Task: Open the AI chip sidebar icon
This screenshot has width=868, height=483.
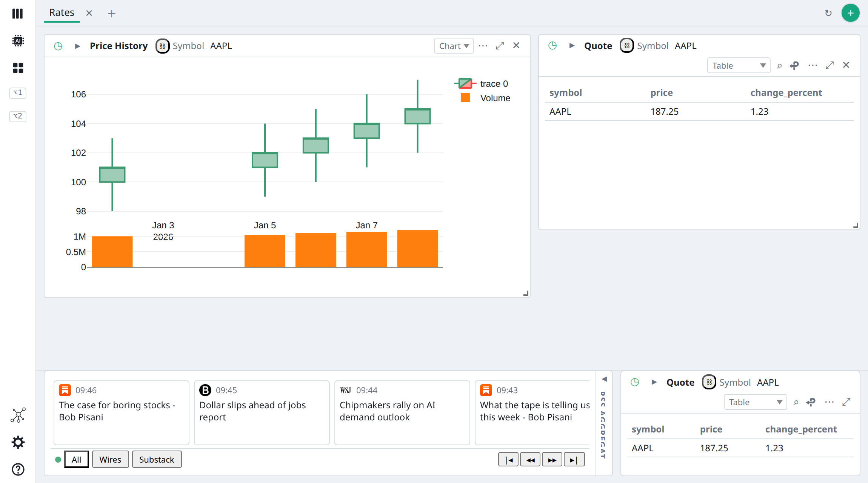Action: click(18, 40)
